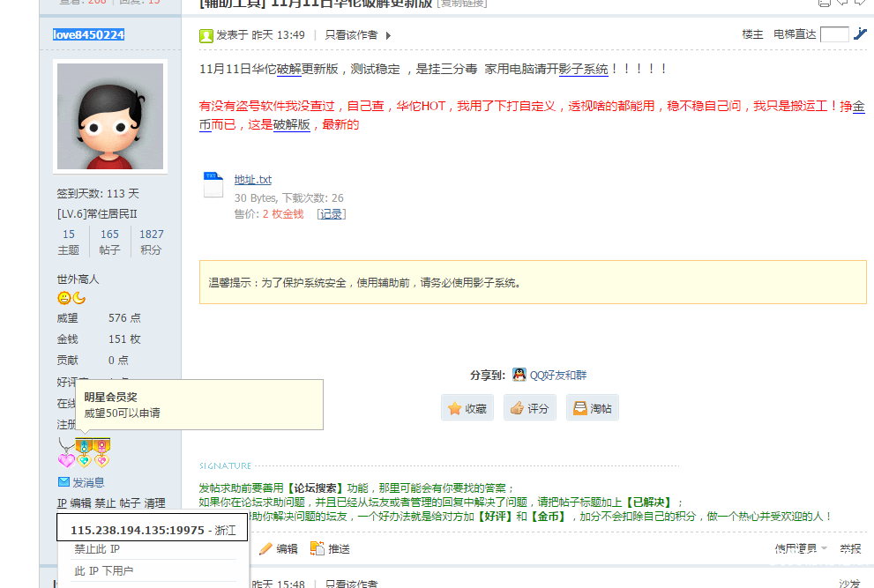Click the pink heart necklace medal
The width and height of the screenshot is (874, 588).
[66, 455]
